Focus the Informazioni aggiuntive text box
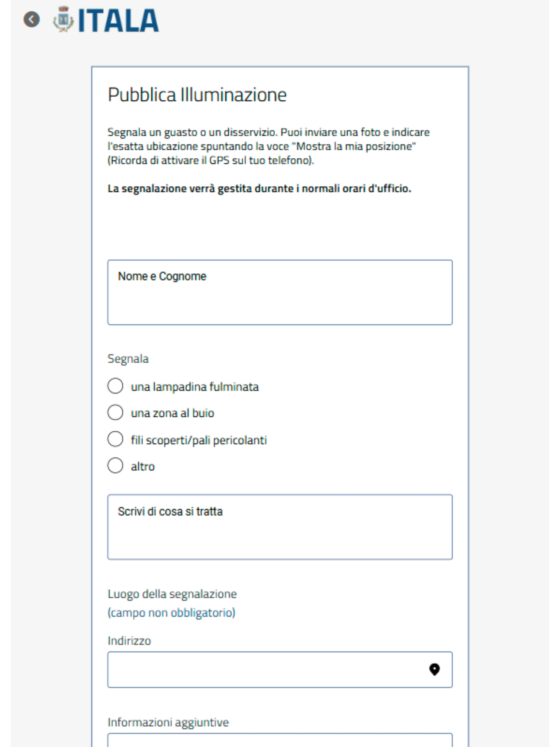 (x=280, y=740)
